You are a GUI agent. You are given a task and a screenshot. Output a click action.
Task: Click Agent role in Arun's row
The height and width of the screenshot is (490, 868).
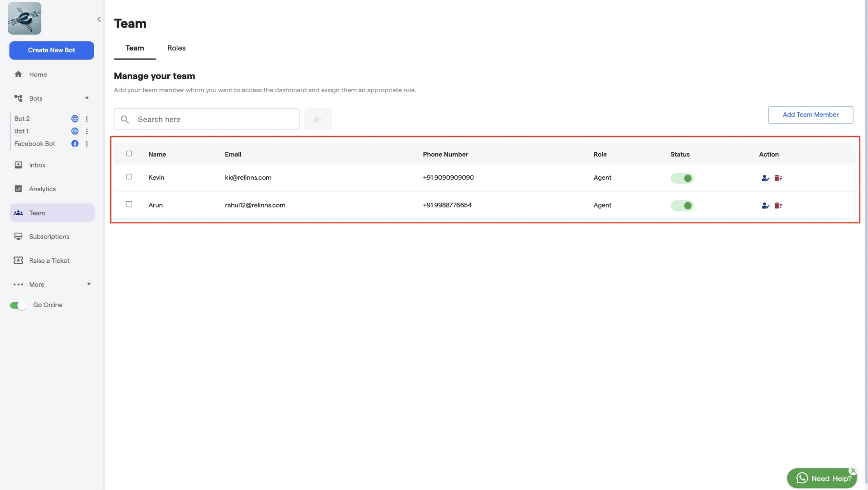[x=602, y=205]
